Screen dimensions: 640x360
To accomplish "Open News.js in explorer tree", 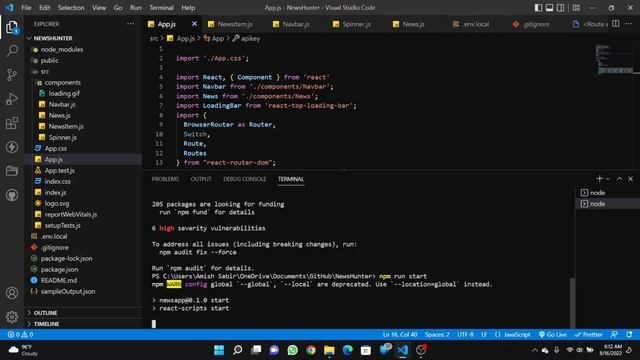I will [83, 116].
